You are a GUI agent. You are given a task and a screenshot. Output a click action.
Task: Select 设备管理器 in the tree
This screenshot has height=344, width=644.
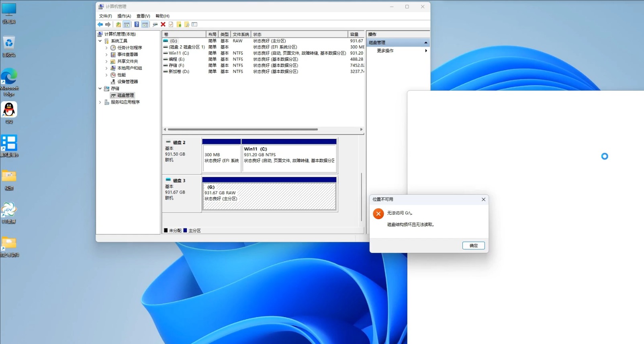point(127,82)
